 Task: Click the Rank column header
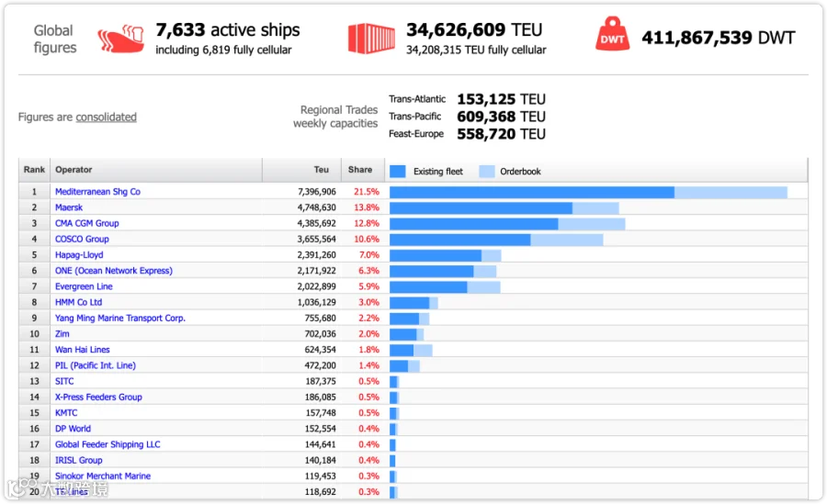(34, 170)
